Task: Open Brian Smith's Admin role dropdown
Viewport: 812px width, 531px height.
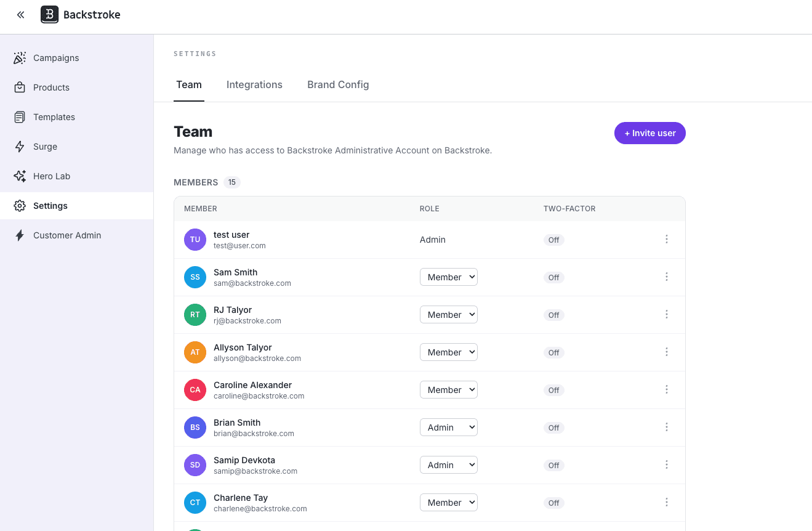Action: [449, 428]
